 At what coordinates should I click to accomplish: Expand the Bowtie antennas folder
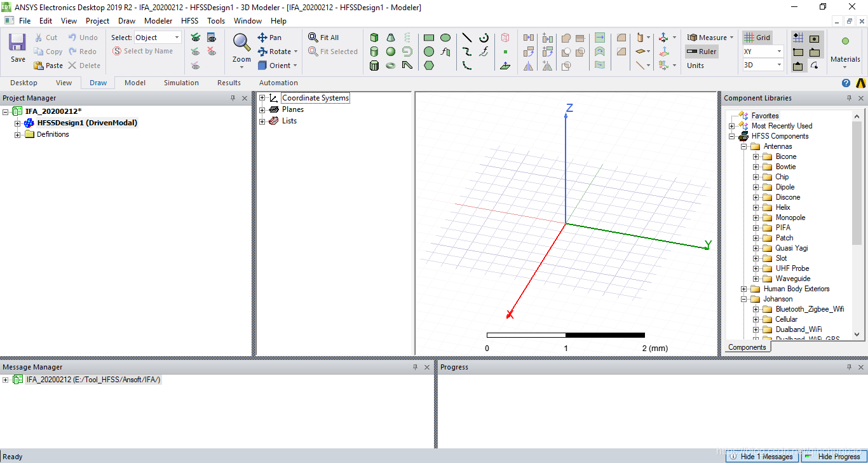click(756, 167)
